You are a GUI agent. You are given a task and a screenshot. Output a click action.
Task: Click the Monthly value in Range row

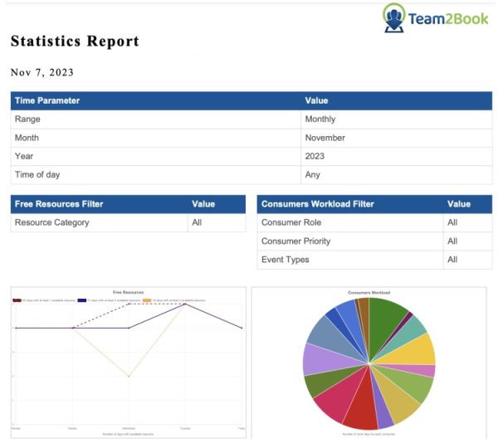click(x=320, y=119)
